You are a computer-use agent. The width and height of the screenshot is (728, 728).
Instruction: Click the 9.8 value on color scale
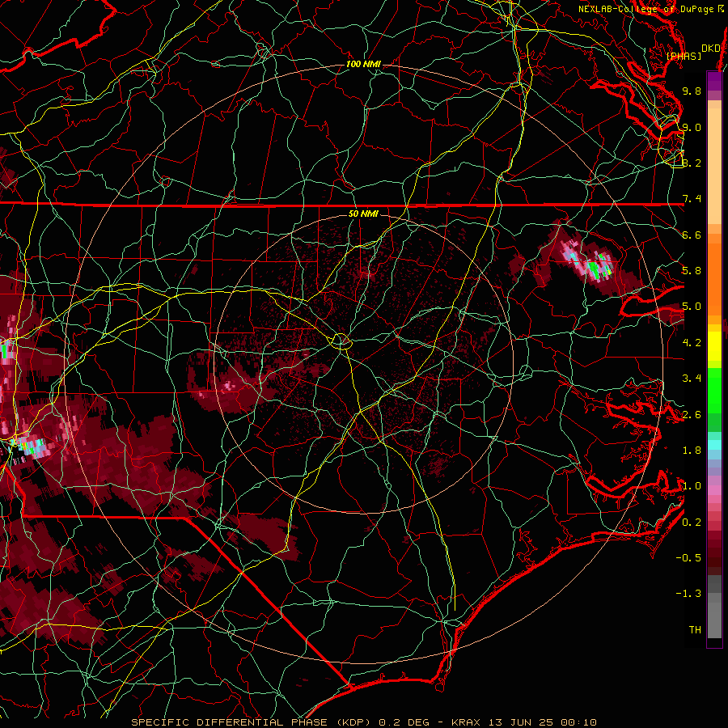[692, 91]
